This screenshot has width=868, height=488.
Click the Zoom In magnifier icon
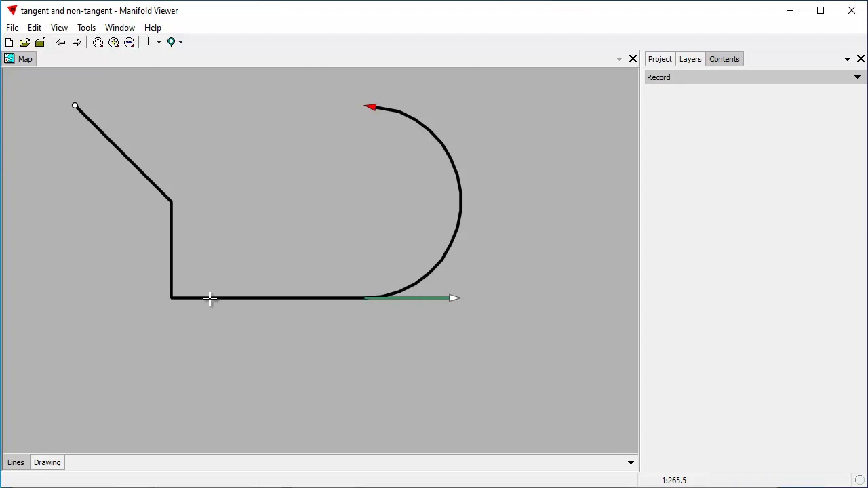pos(113,42)
